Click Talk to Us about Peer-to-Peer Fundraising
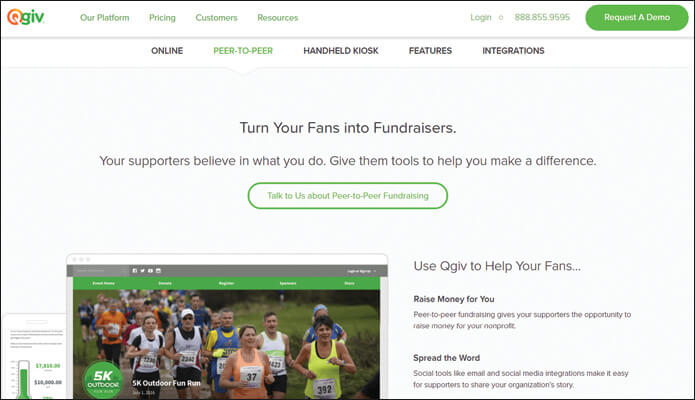Image resolution: width=695 pixels, height=400 pixels. coord(348,196)
